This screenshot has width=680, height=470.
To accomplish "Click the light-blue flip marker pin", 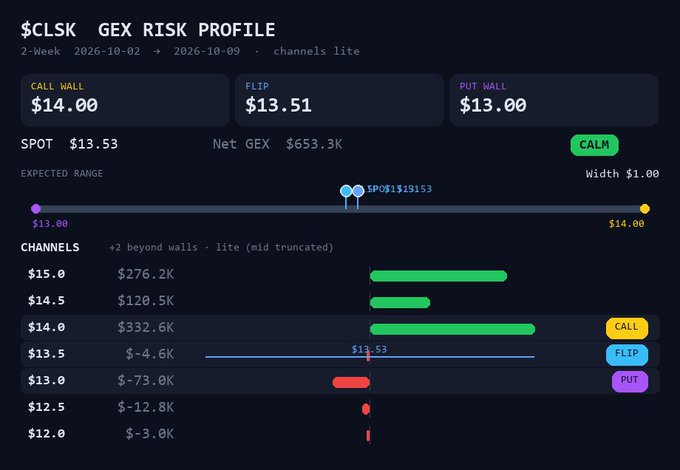I will point(346,191).
